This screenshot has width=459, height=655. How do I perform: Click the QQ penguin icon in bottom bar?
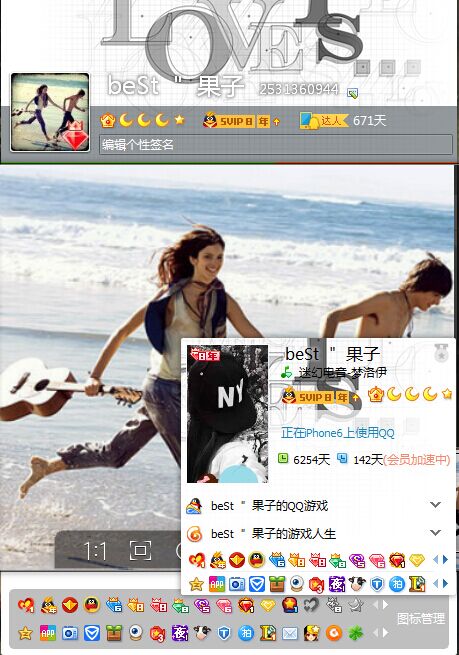(x=91, y=604)
